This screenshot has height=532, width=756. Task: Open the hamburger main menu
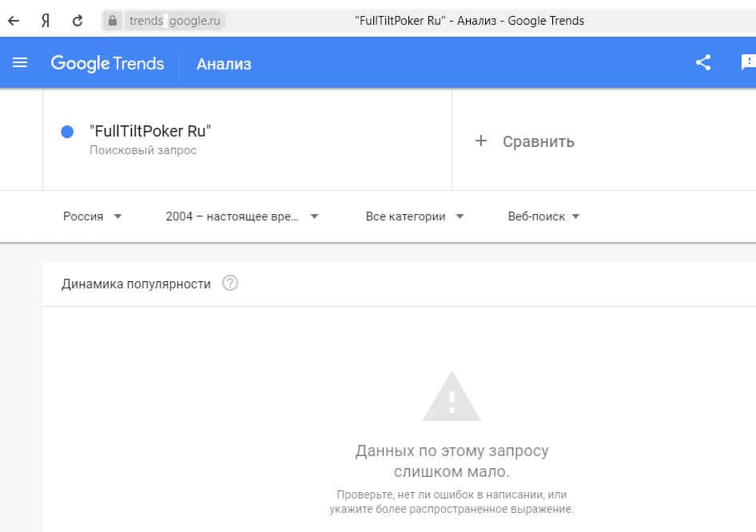(20, 62)
